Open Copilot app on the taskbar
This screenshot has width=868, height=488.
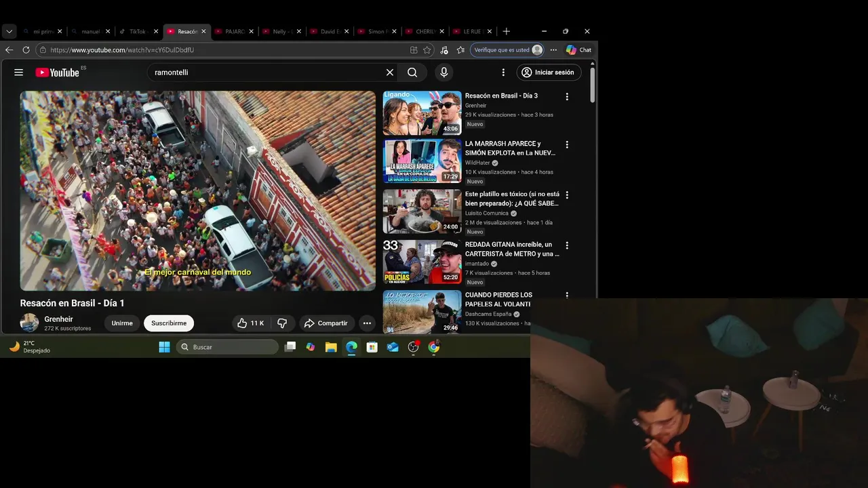pyautogui.click(x=311, y=347)
